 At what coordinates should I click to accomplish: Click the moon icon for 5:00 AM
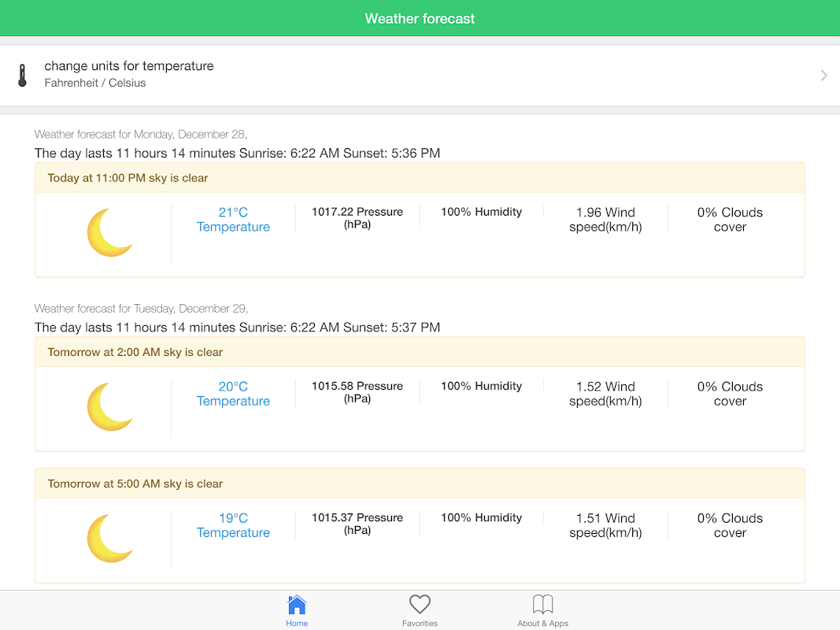pos(109,539)
